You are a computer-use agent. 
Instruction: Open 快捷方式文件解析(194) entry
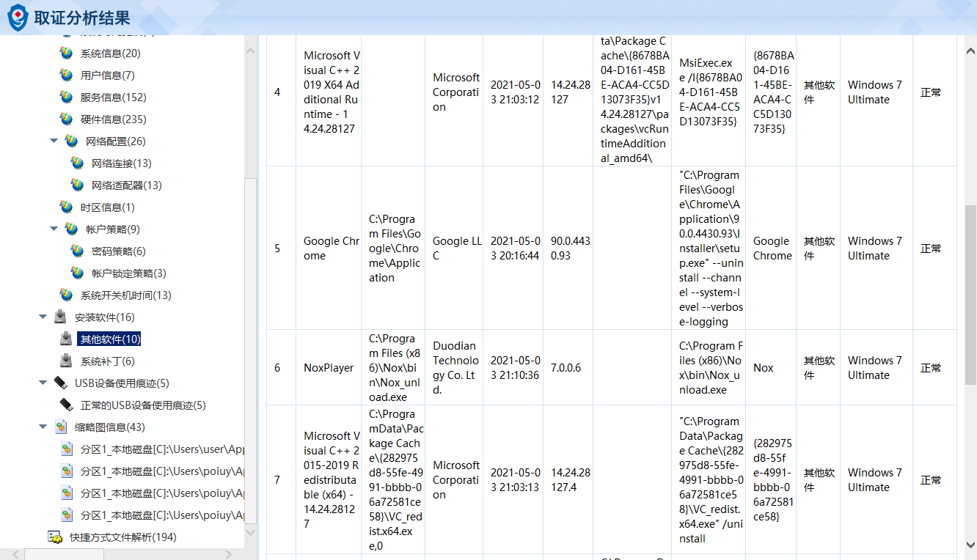[x=123, y=537]
